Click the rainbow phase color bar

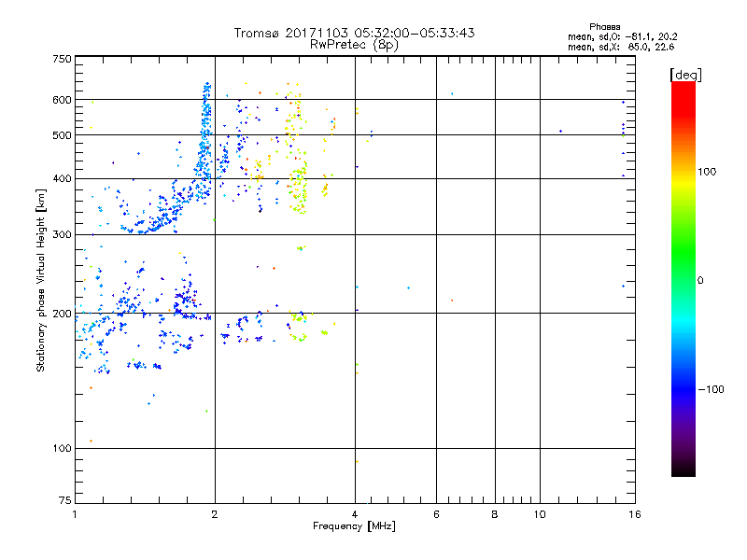pyautogui.click(x=684, y=279)
